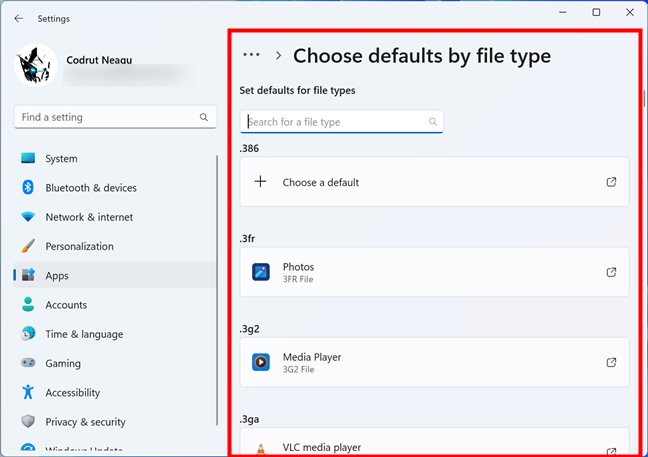This screenshot has width=648, height=457.
Task: Select Bluetooth & devices in sidebar
Action: click(90, 188)
